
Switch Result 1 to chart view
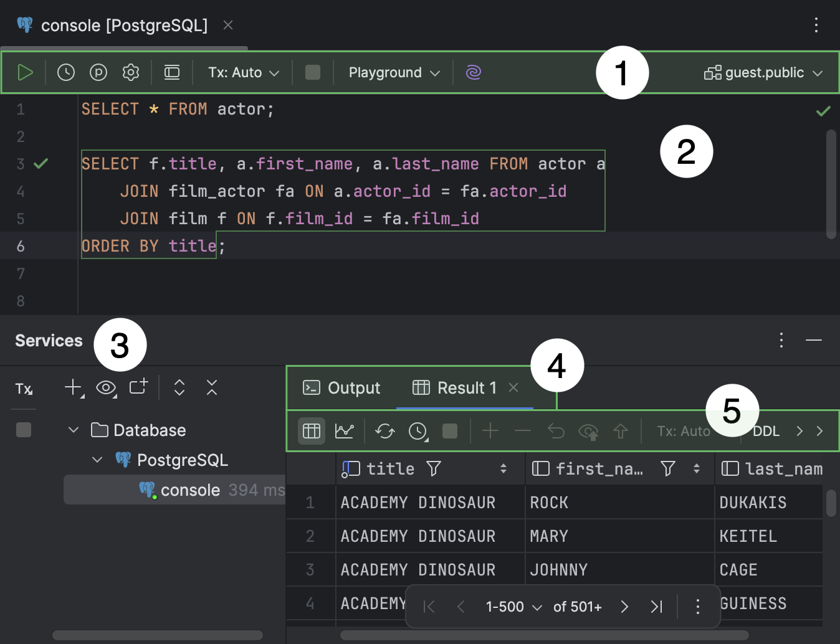point(345,430)
